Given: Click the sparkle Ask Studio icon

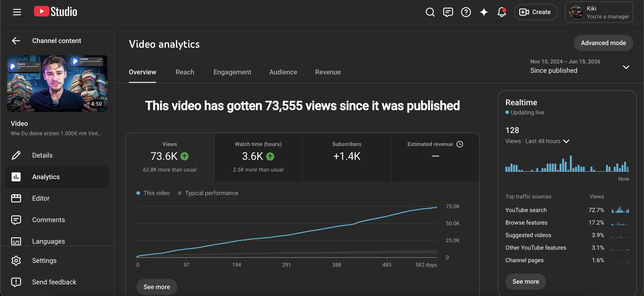Looking at the screenshot, I should click(x=484, y=12).
